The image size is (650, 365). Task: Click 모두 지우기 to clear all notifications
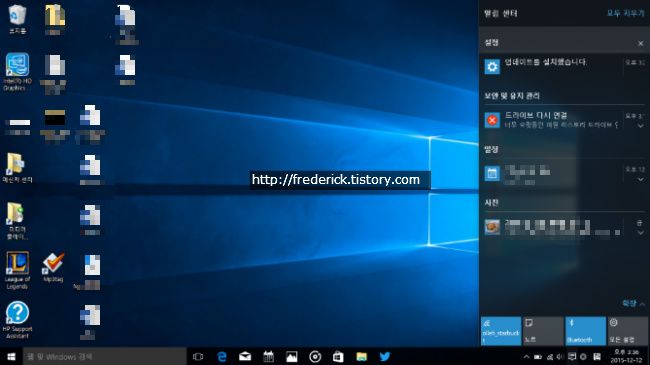625,14
